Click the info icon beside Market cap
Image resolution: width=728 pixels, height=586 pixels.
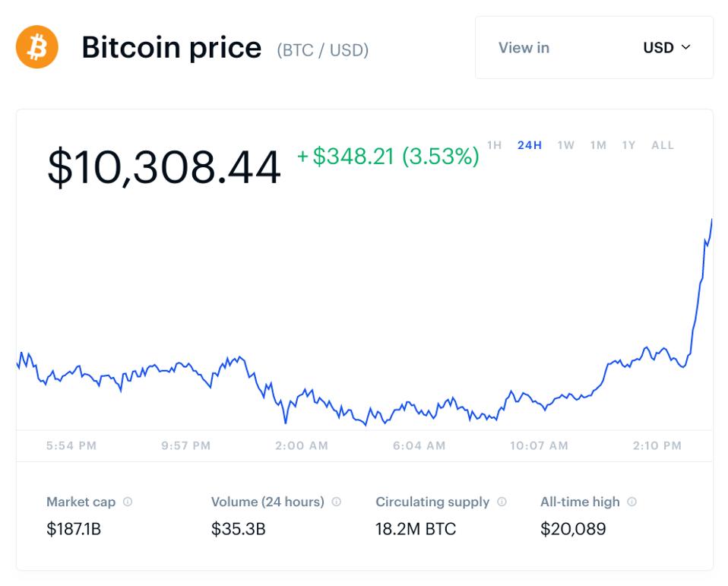click(x=128, y=502)
